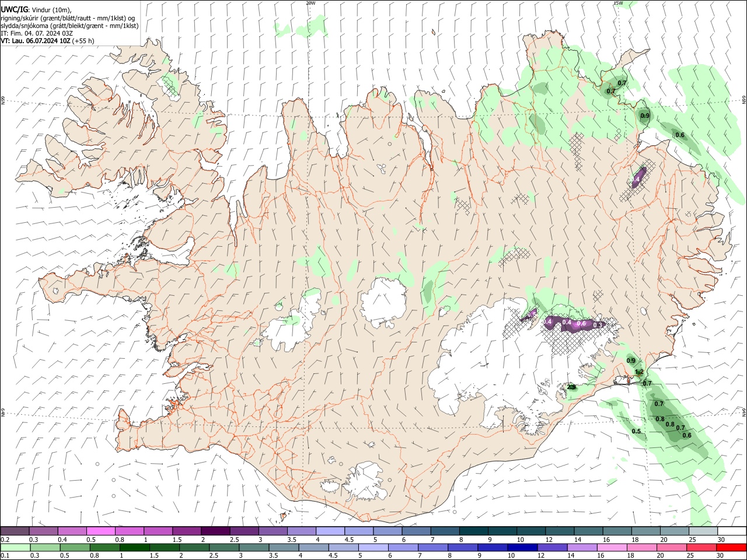The image size is (747, 560).
Task: Select the snow legend swatch labeled 16
Action: tap(616, 531)
